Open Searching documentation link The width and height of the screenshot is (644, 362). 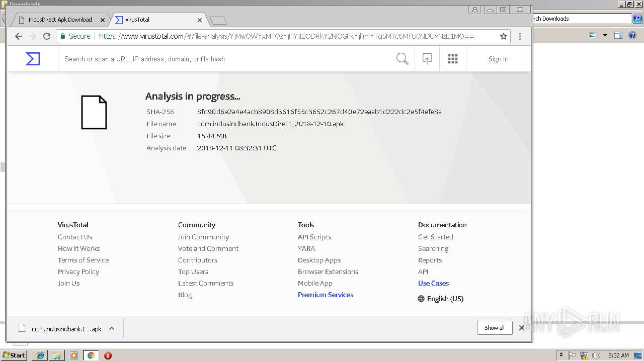point(433,248)
